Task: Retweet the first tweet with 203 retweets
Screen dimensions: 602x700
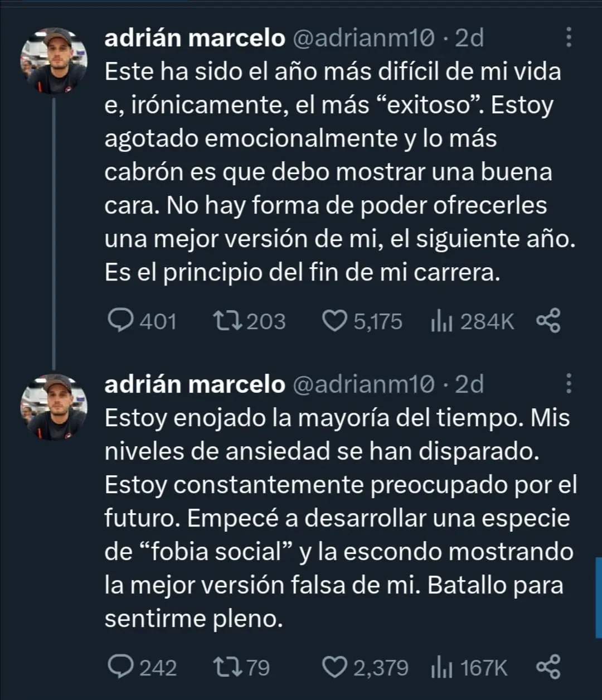Action: click(x=227, y=321)
